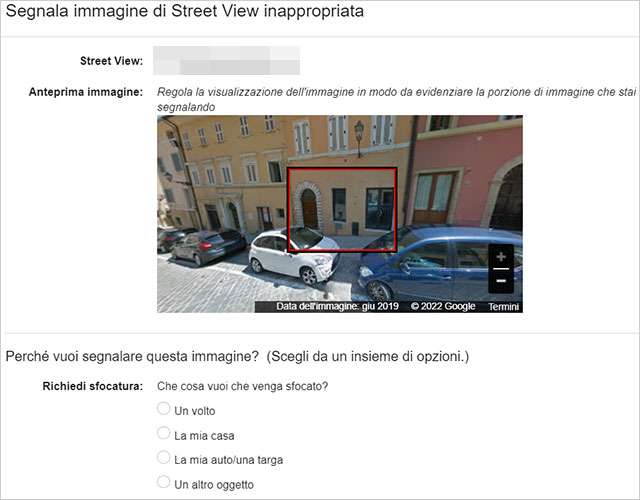Viewport: 640px width, 500px height.
Task: Zoom out with the minus button
Action: (501, 281)
